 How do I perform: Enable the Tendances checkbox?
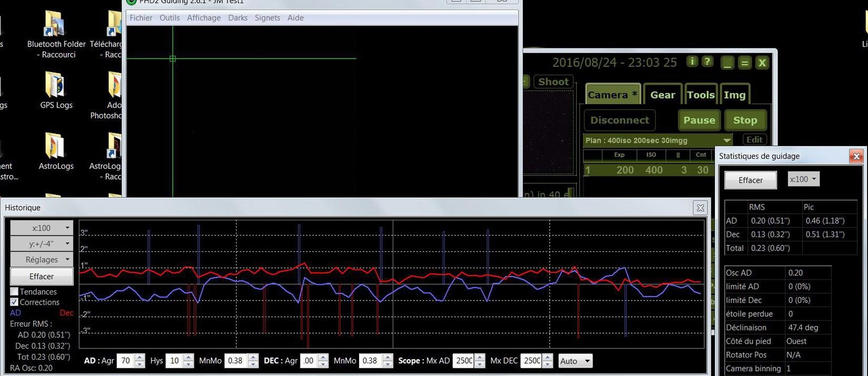tap(15, 291)
